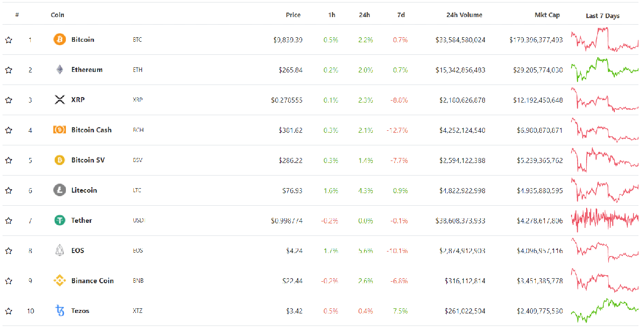Sort by the 24h Volume header
Screen dimensions: 644x328
pyautogui.click(x=464, y=15)
